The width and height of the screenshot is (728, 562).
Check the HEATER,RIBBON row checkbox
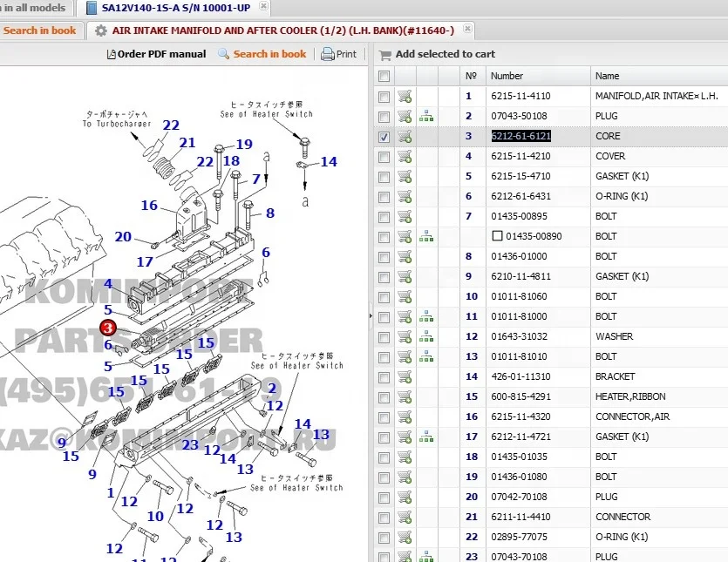pyautogui.click(x=384, y=397)
